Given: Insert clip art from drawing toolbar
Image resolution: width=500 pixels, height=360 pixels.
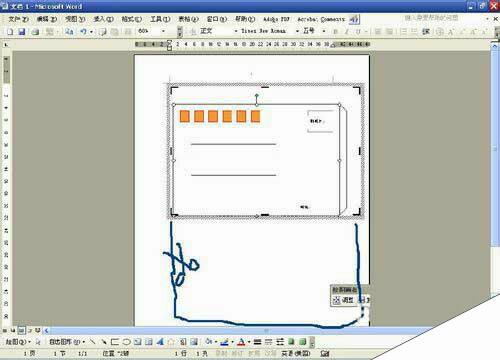Looking at the screenshot, I should [183, 342].
